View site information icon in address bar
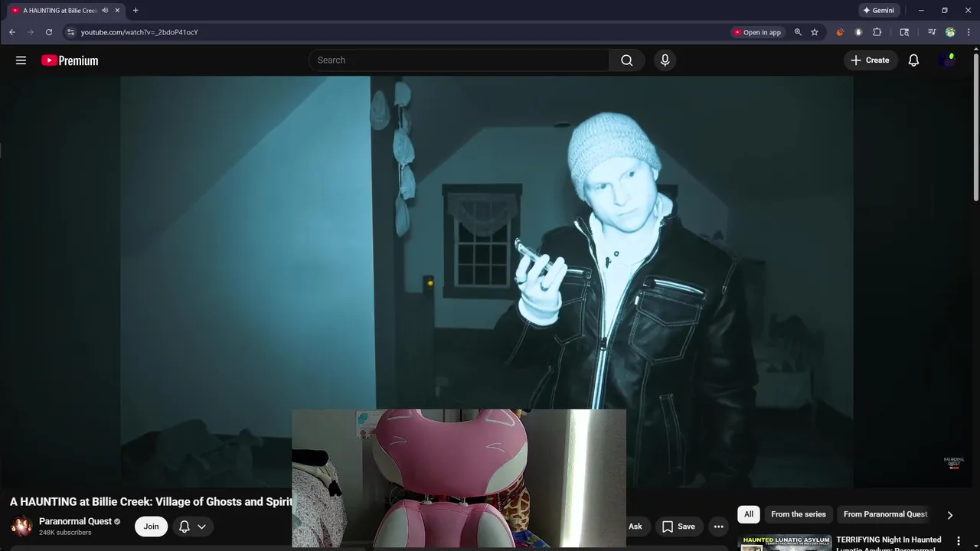This screenshot has height=551, width=980. pyautogui.click(x=70, y=32)
